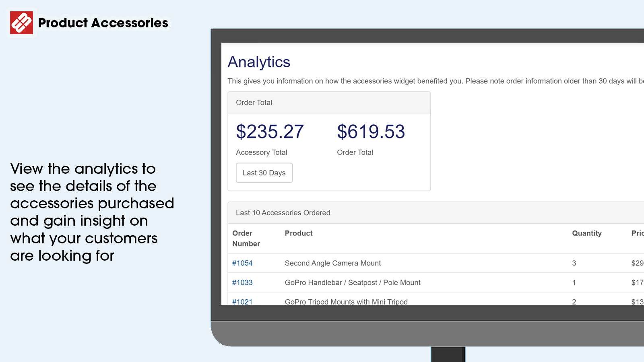Open order #1021 details
This screenshot has width=644, height=362.
click(x=242, y=302)
